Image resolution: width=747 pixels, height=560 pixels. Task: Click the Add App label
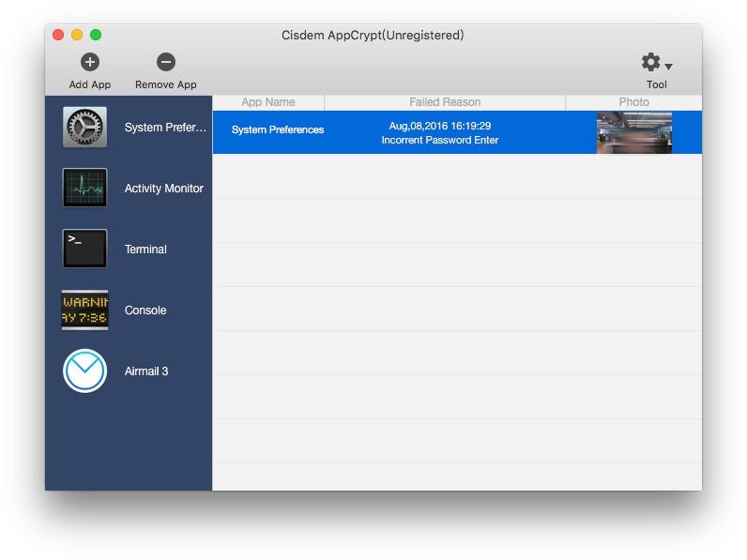[89, 84]
